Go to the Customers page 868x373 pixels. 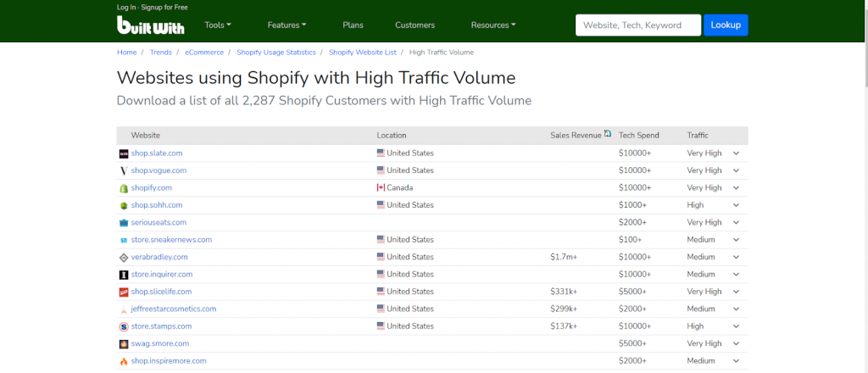coord(415,25)
